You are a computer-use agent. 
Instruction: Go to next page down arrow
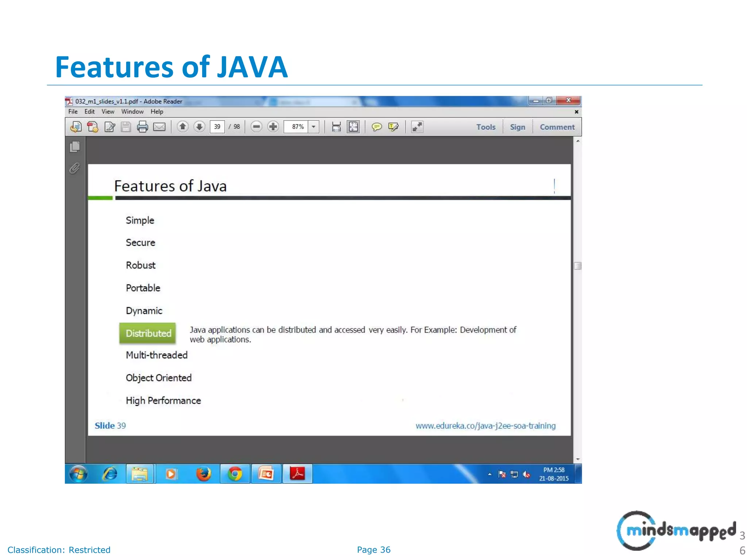tap(199, 127)
